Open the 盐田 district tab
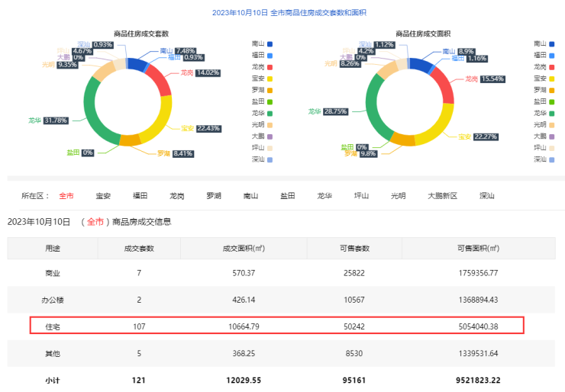565x392 pixels. pos(287,196)
